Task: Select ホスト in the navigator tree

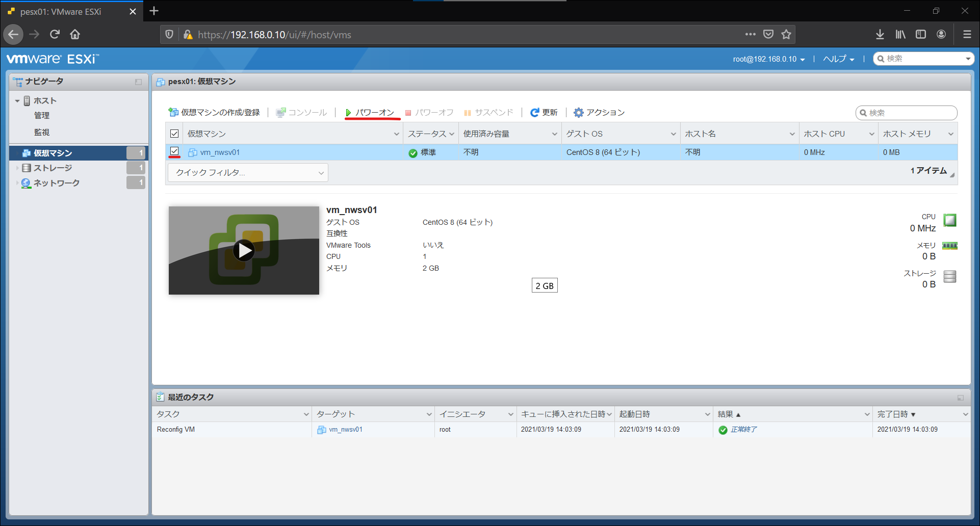Action: (x=45, y=100)
